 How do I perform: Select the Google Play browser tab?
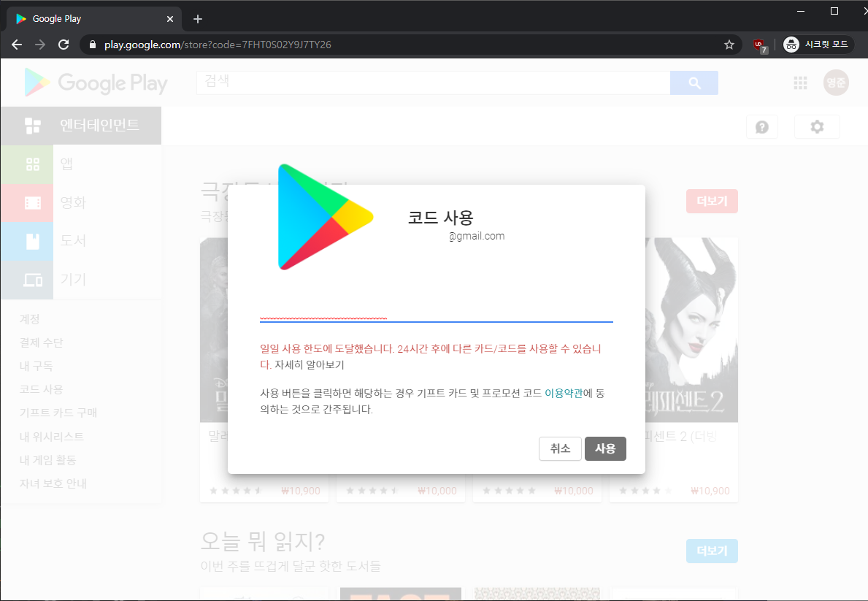click(x=94, y=19)
